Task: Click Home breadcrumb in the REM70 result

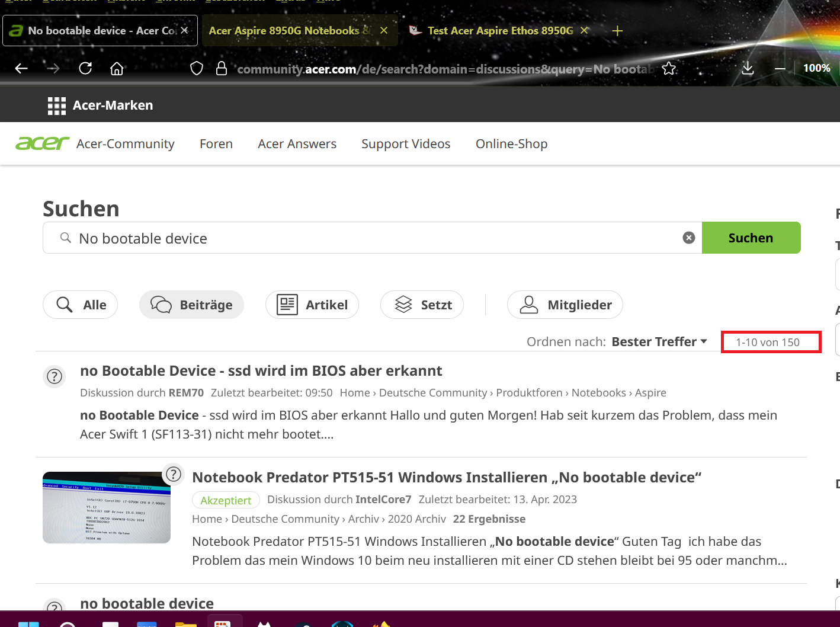Action: coord(355,393)
